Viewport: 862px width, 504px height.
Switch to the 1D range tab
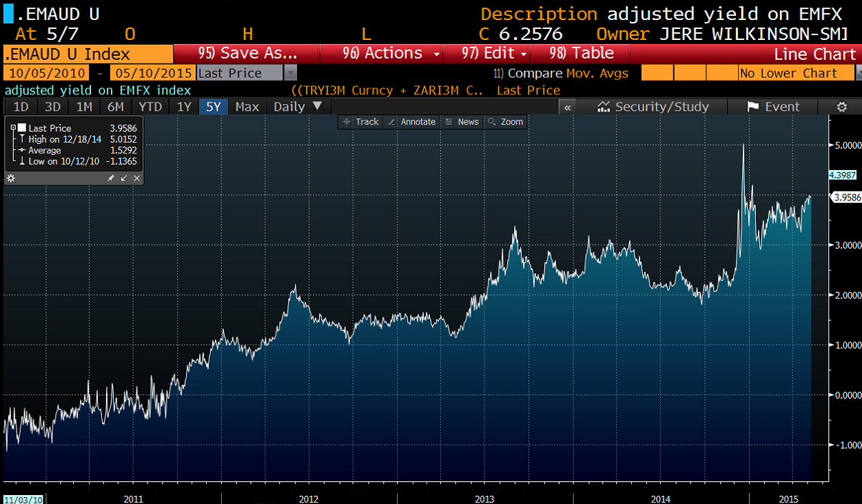click(x=21, y=107)
